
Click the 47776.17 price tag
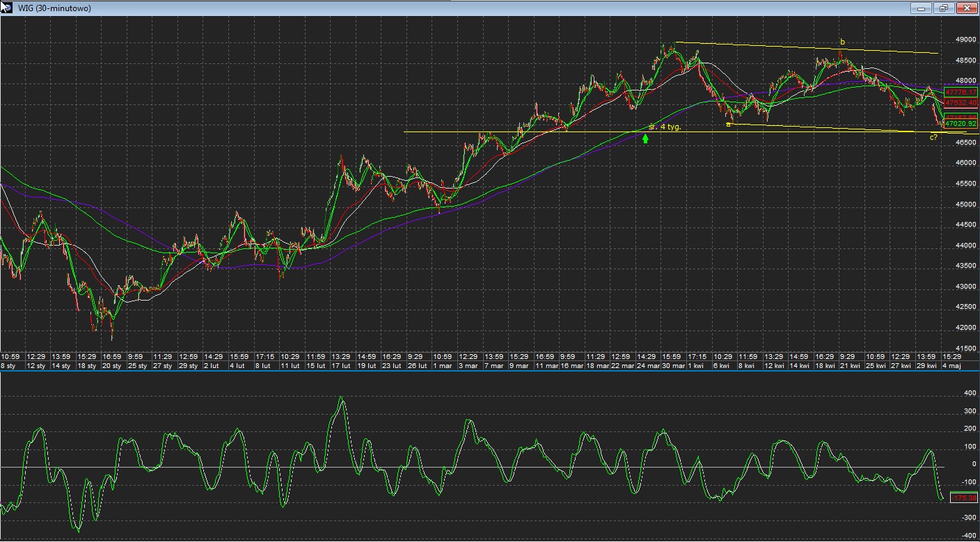[x=962, y=92]
